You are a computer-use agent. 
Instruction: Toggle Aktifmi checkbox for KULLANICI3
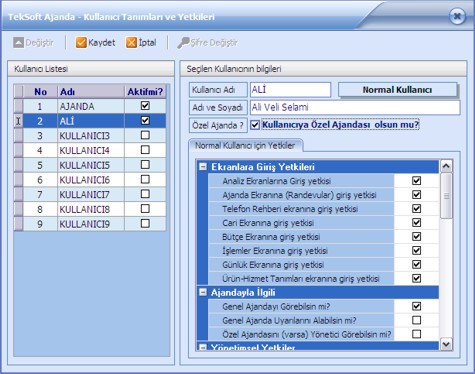(x=145, y=135)
